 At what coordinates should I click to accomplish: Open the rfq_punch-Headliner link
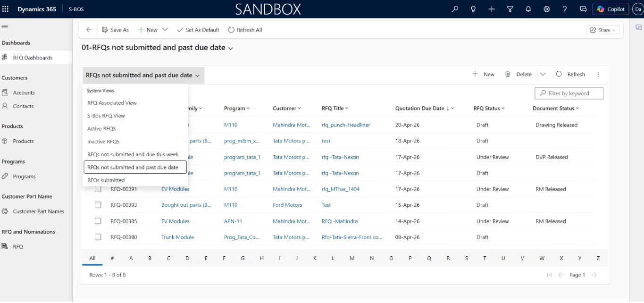click(x=346, y=125)
